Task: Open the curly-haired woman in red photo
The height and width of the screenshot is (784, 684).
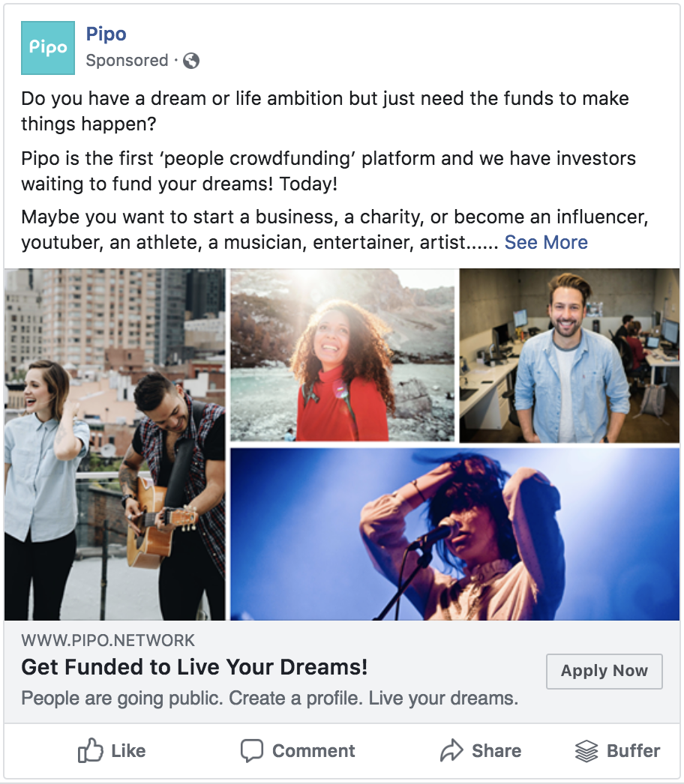Action: (x=342, y=355)
